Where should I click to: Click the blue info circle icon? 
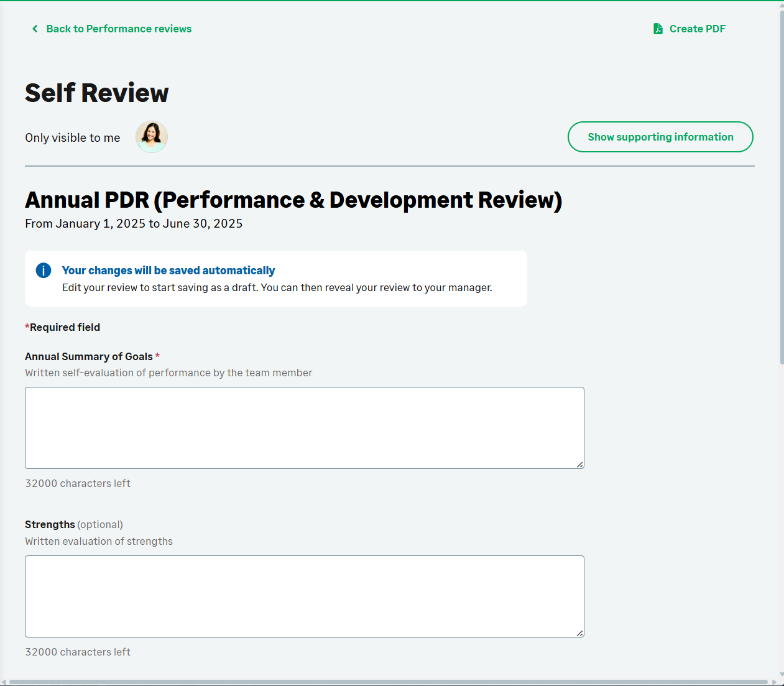(44, 271)
